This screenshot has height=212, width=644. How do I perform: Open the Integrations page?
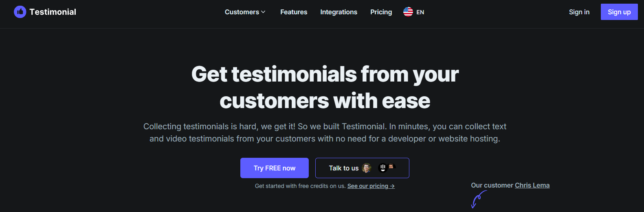pos(338,12)
